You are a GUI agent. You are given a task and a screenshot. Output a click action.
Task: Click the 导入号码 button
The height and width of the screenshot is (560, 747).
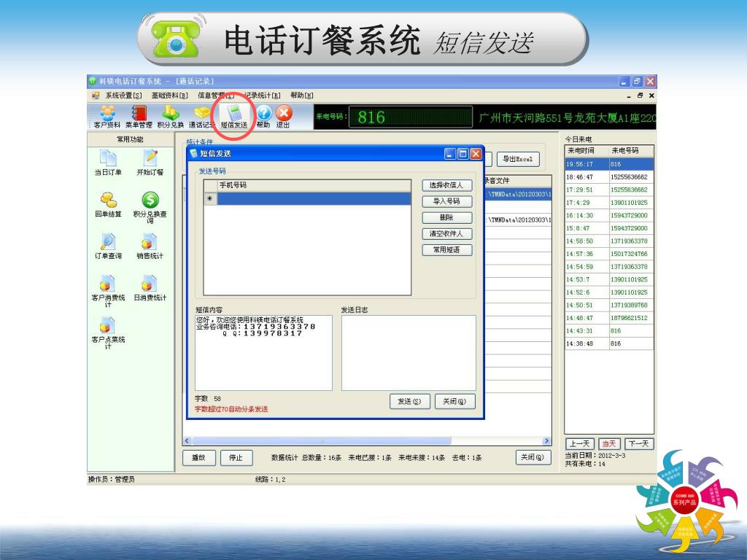click(x=447, y=201)
